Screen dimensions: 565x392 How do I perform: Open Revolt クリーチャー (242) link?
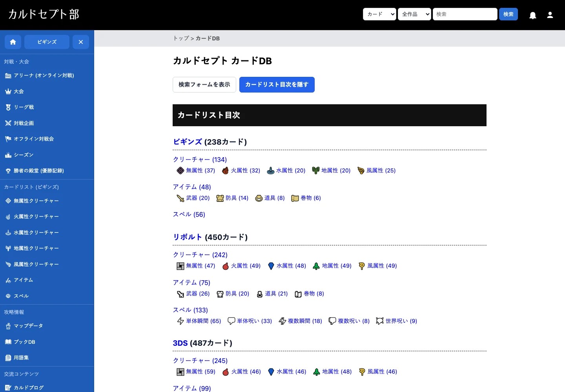(200, 255)
